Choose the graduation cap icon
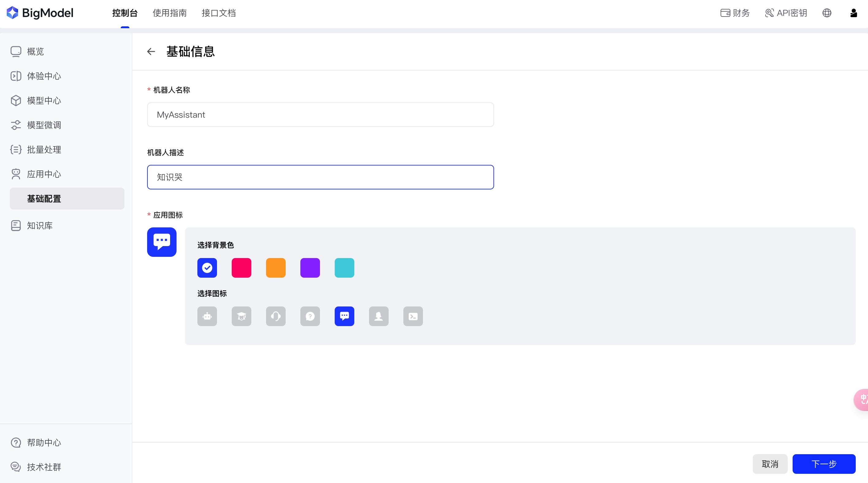The width and height of the screenshot is (868, 483). coord(241,316)
